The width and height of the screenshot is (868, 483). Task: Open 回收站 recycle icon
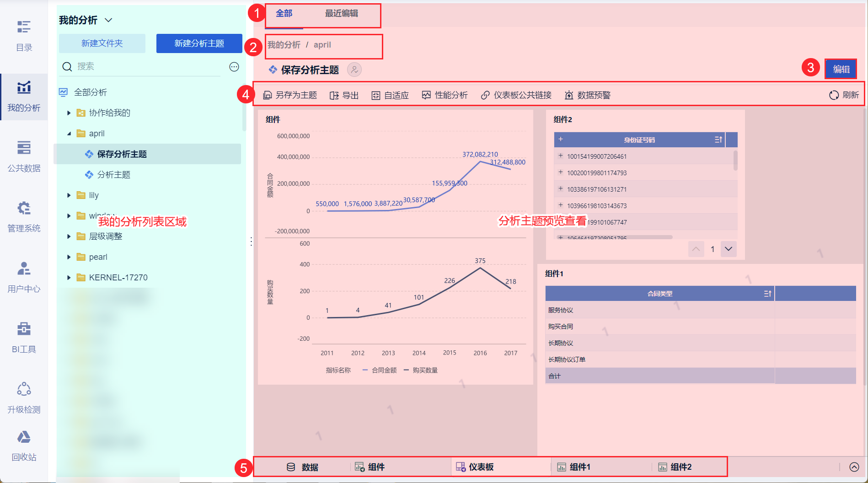[x=24, y=437]
